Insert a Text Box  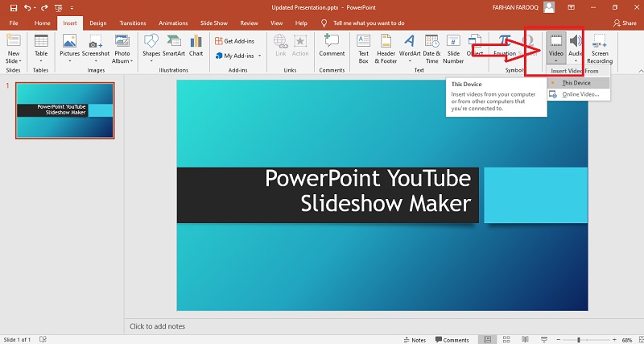(x=364, y=48)
